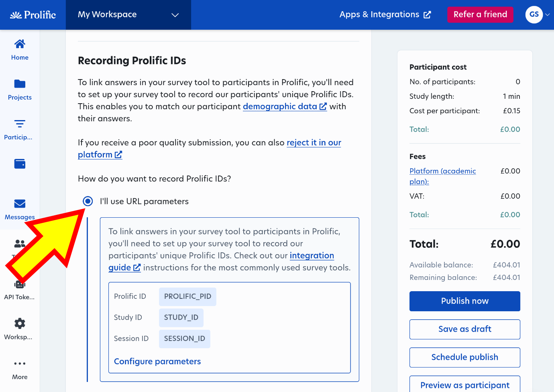
Task: Open the team people icon in sidebar
Action: point(20,243)
